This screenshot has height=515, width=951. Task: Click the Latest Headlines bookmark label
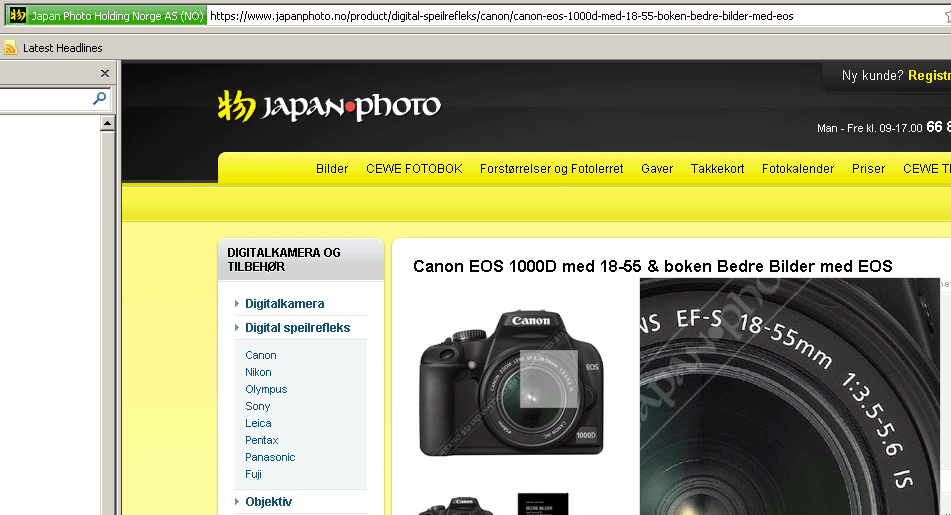(62, 48)
